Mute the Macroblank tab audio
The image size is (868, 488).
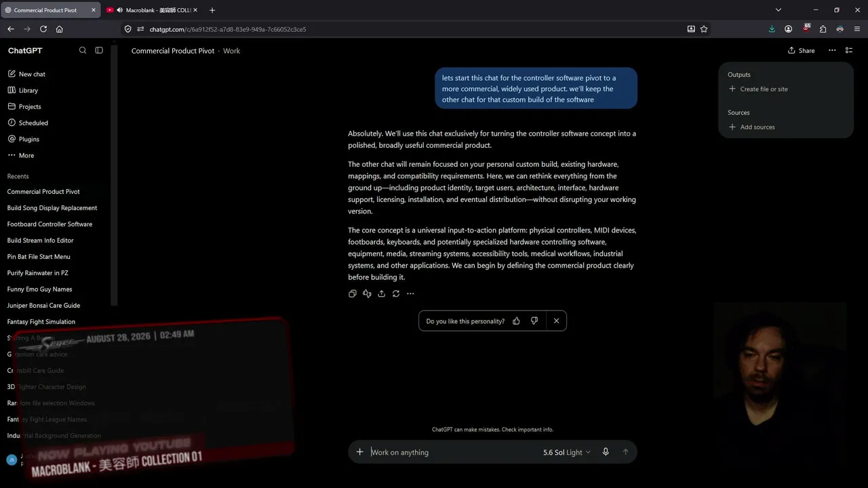[x=120, y=10]
